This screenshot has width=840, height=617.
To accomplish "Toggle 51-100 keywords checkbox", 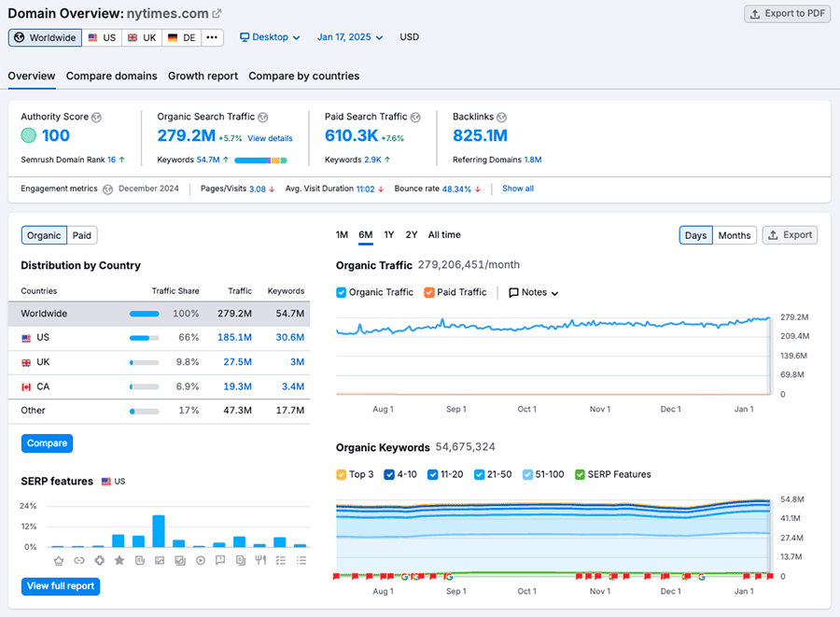I will 527,474.
